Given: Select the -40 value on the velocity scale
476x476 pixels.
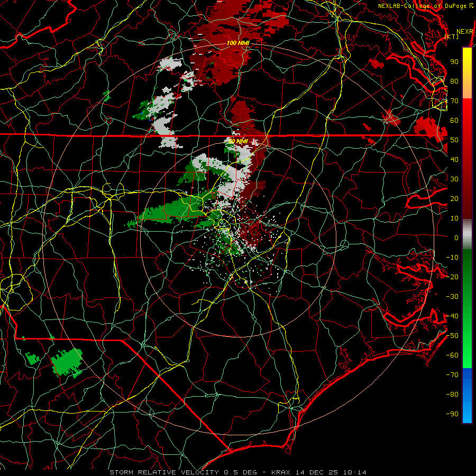Looking at the screenshot, I should pos(452,316).
